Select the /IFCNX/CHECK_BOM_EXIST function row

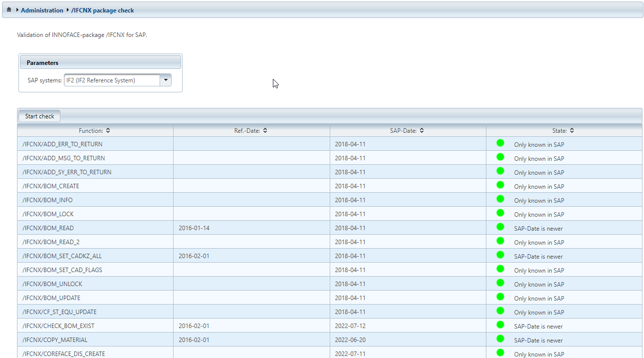(58, 326)
